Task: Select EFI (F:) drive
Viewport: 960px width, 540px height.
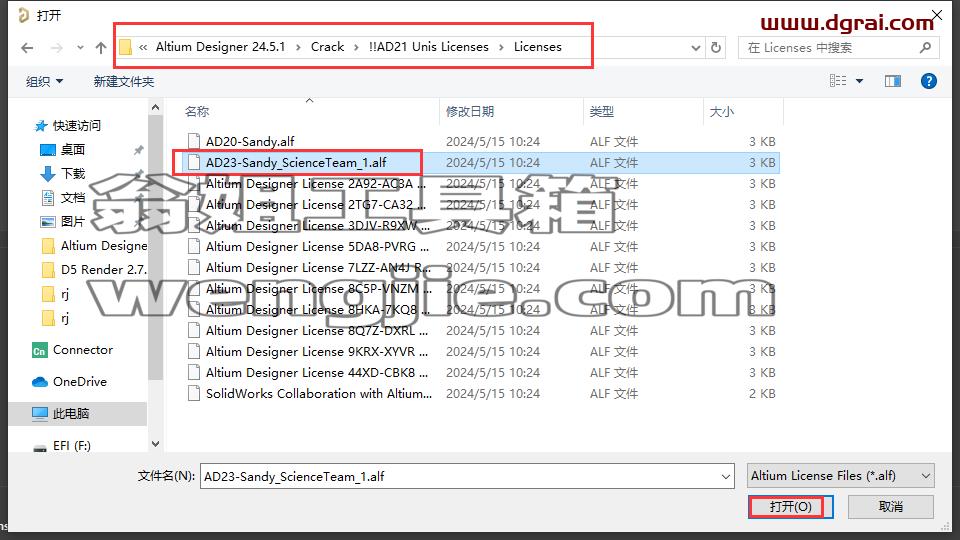Action: (x=72, y=446)
